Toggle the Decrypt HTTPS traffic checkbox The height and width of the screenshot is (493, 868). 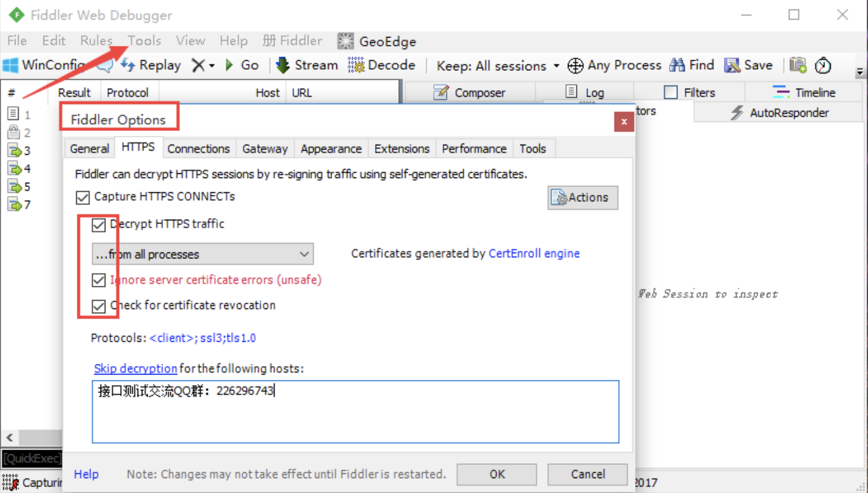[x=99, y=224]
